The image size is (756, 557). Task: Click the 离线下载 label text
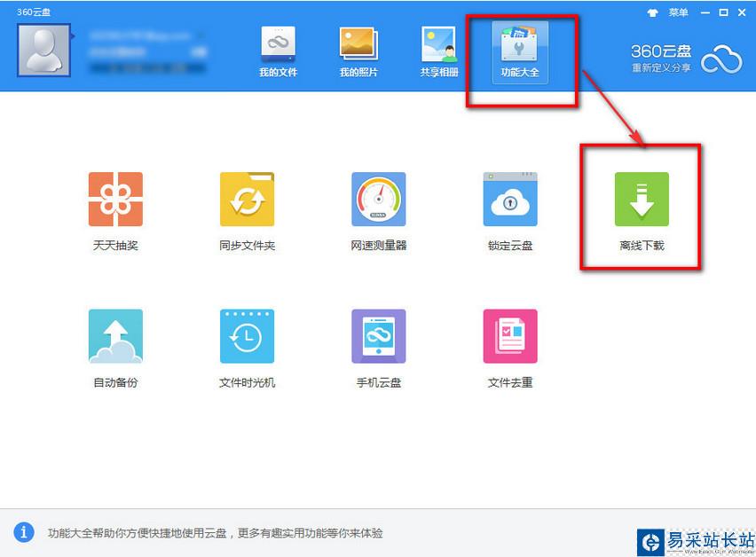(642, 246)
